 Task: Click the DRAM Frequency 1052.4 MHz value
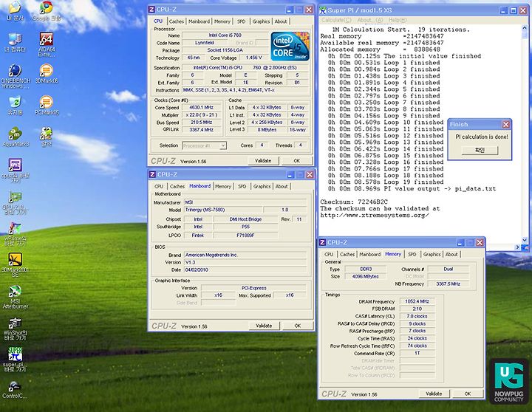click(x=417, y=301)
